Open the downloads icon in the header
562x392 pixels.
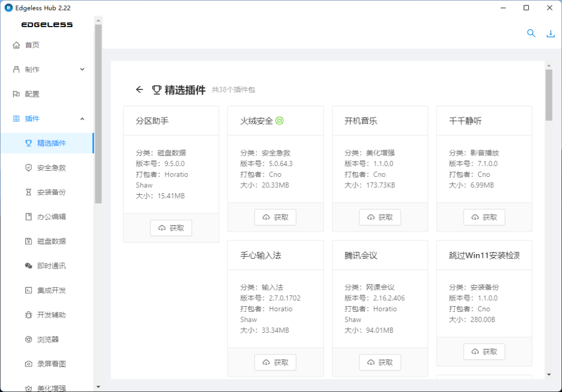(551, 34)
